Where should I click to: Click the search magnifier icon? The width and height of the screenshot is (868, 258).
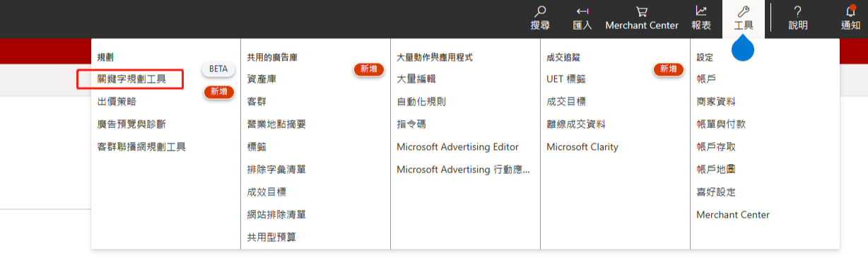point(540,11)
